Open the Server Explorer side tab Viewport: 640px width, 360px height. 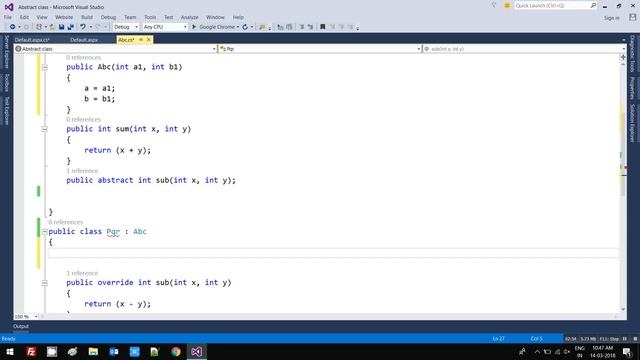[x=6, y=52]
